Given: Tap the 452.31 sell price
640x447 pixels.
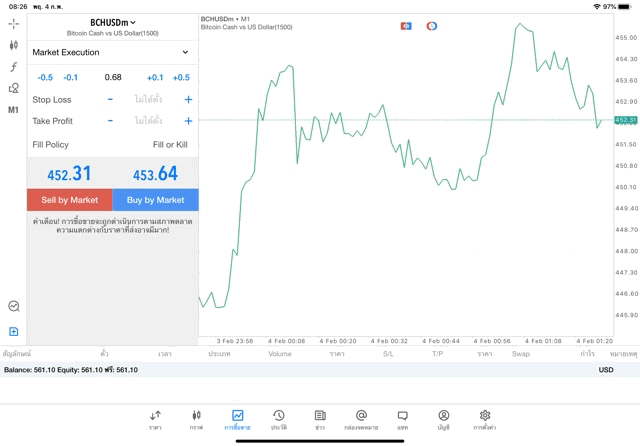Looking at the screenshot, I should click(x=69, y=174).
